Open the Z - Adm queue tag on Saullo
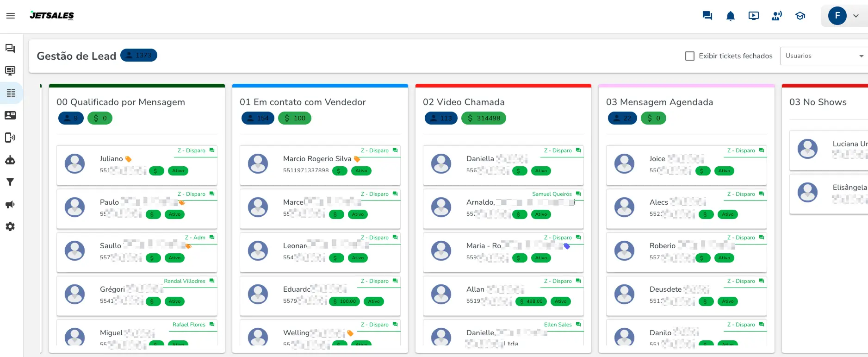The height and width of the screenshot is (357, 868). click(x=195, y=238)
